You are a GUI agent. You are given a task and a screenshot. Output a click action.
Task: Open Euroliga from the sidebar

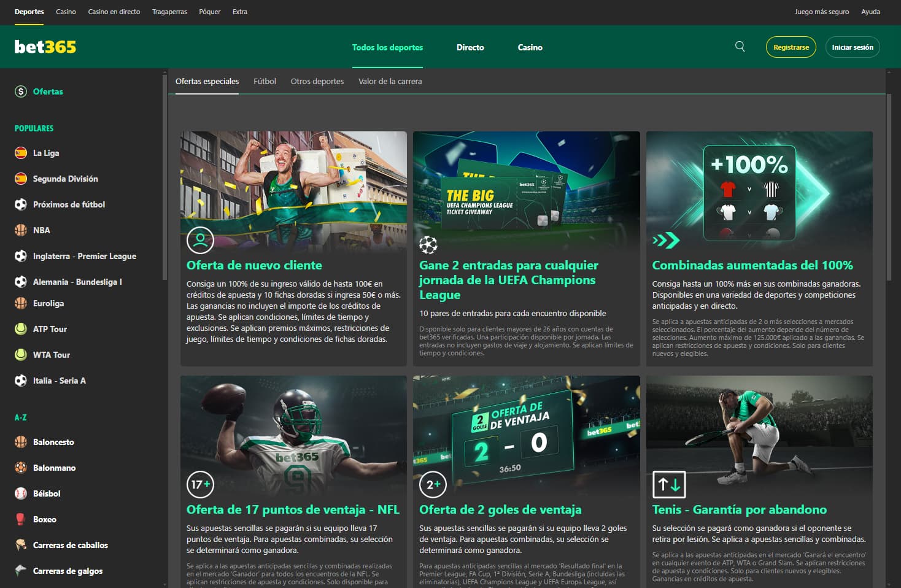(x=48, y=303)
